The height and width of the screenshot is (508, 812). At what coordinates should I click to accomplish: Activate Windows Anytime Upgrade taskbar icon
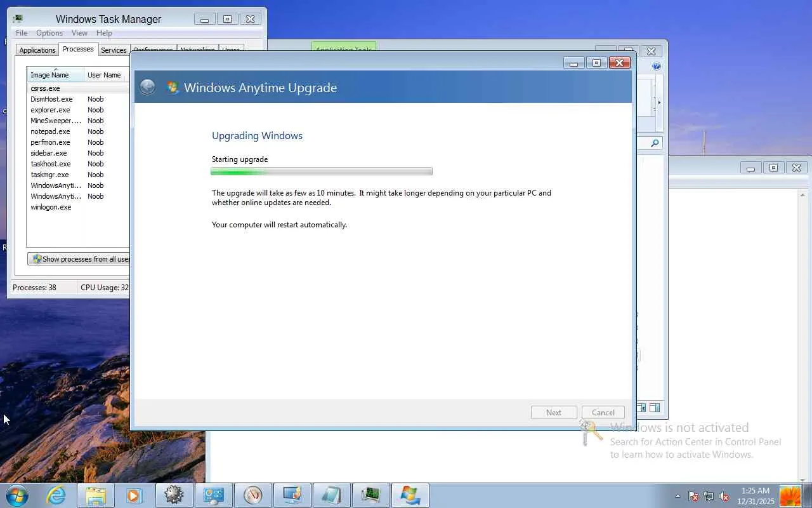click(x=410, y=495)
